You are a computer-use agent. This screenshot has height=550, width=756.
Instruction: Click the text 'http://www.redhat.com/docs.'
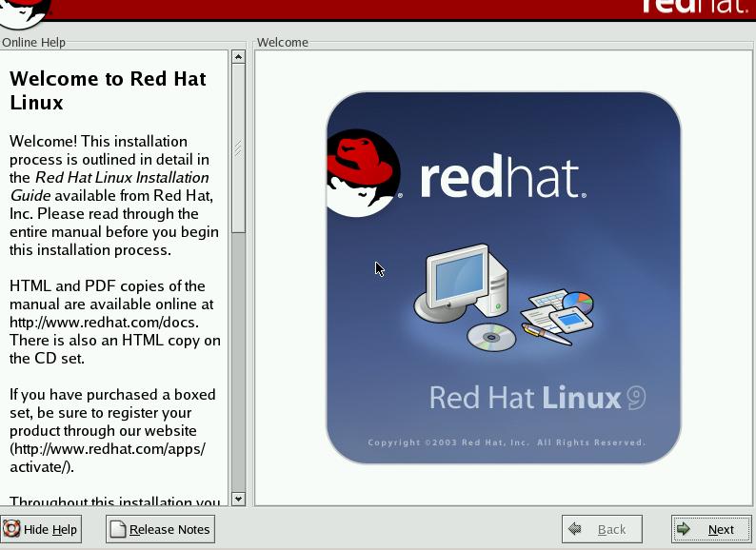tap(104, 322)
